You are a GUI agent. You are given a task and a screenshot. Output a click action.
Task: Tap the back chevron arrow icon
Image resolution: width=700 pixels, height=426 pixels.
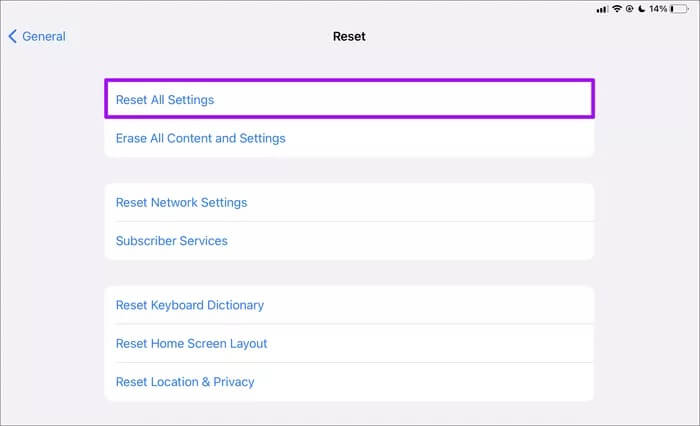click(x=12, y=36)
